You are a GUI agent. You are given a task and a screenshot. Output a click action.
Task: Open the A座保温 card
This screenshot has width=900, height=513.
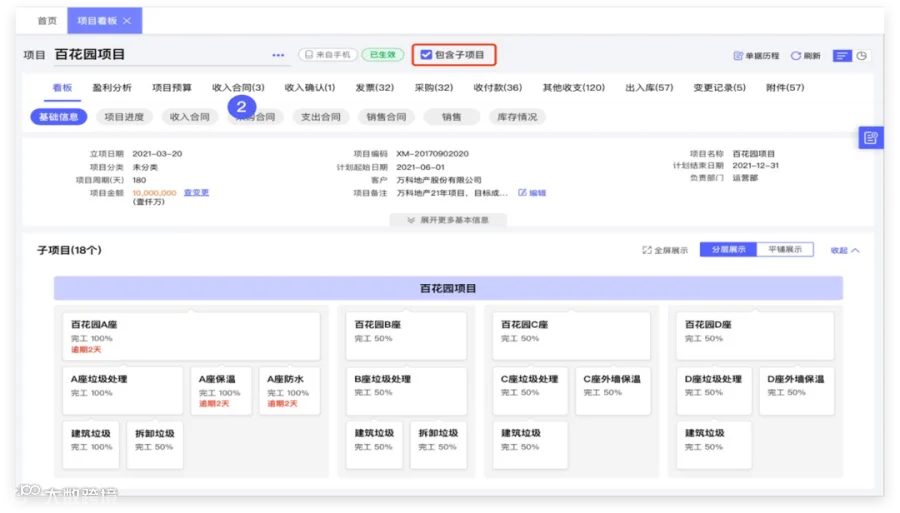pos(221,391)
